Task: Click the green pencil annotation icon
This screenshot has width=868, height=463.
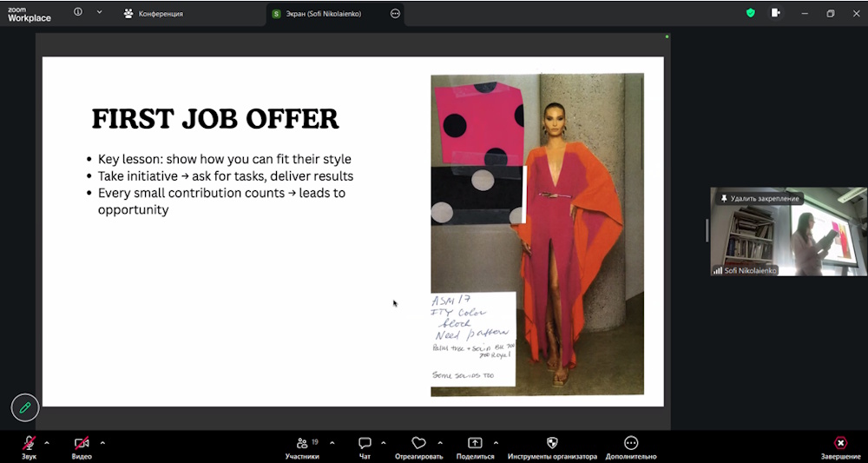Action: [25, 407]
